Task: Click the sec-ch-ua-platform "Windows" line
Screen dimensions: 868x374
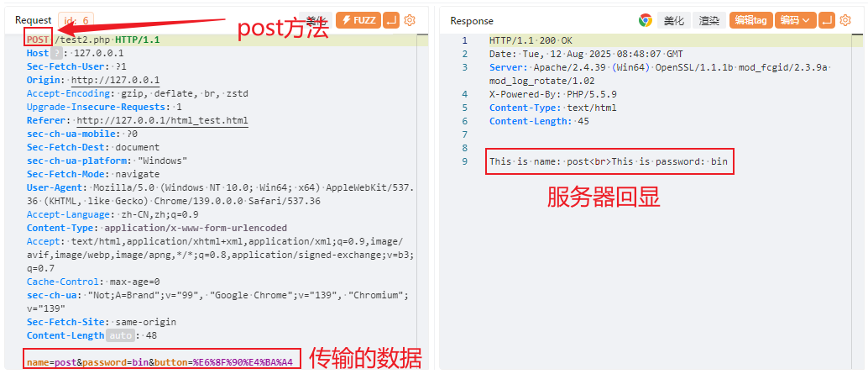Action: pos(107,161)
